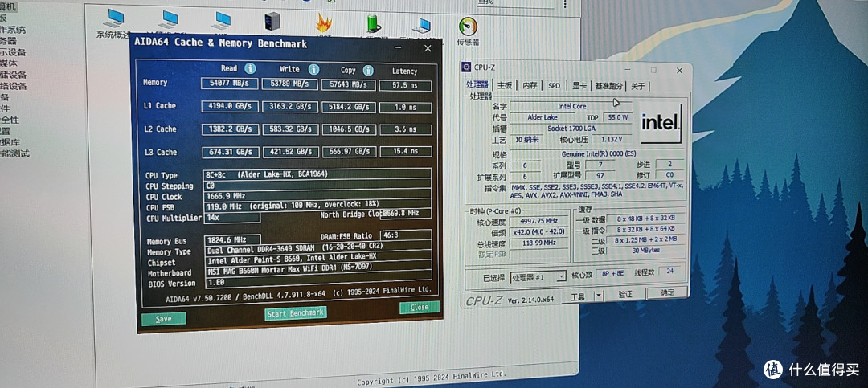Open the 系统概述 computer icon

point(116,18)
